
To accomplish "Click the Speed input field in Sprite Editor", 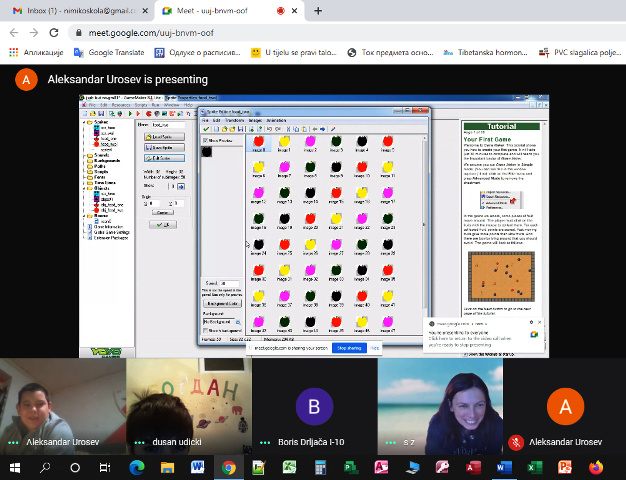I will click(x=229, y=284).
